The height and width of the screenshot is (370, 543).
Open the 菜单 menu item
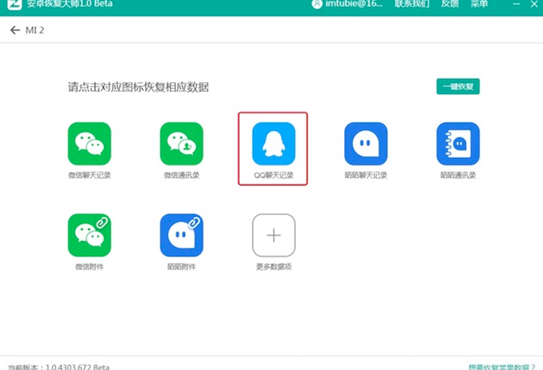click(479, 4)
